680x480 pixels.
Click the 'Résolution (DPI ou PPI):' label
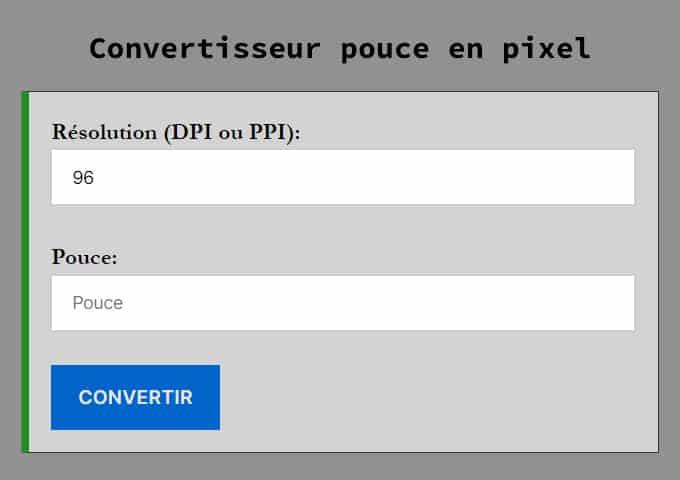coord(176,132)
